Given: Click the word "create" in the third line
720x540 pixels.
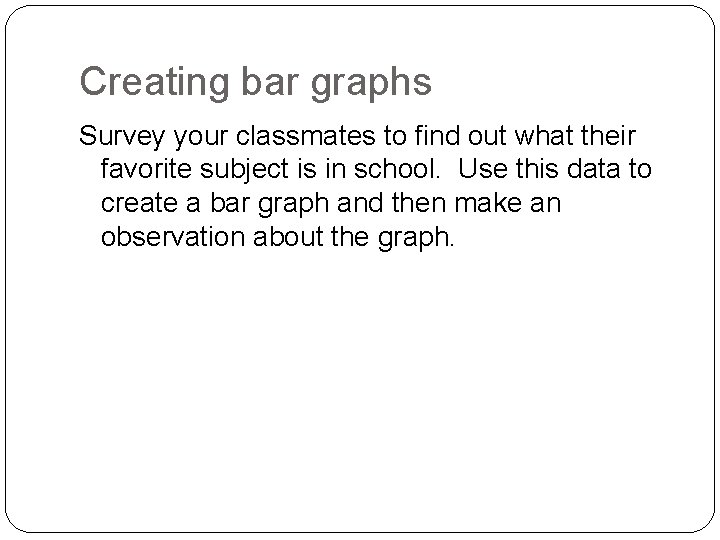Looking at the screenshot, I should [x=140, y=203].
